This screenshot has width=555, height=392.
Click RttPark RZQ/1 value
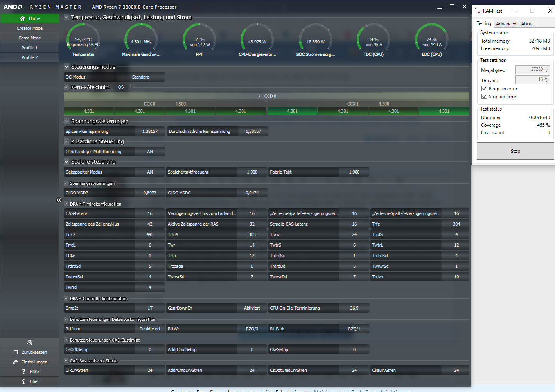tap(354, 329)
